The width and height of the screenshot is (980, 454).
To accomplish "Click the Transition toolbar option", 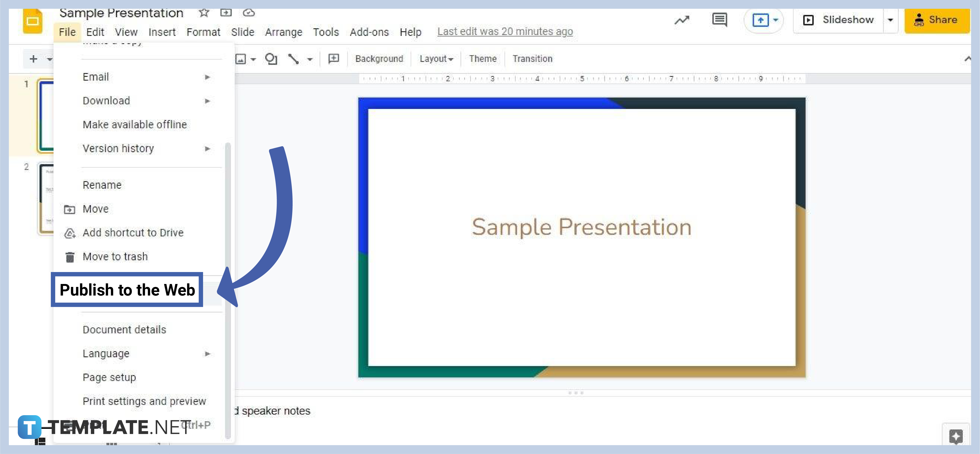I will pyautogui.click(x=533, y=59).
